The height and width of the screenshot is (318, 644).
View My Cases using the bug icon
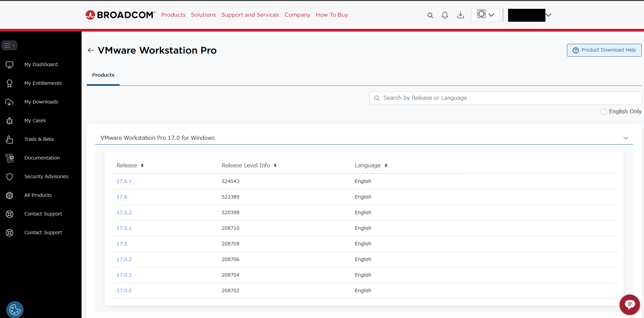[9, 120]
